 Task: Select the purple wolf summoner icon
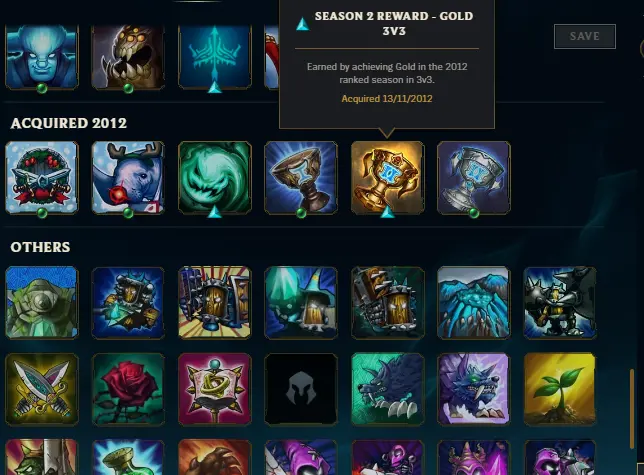tap(474, 389)
